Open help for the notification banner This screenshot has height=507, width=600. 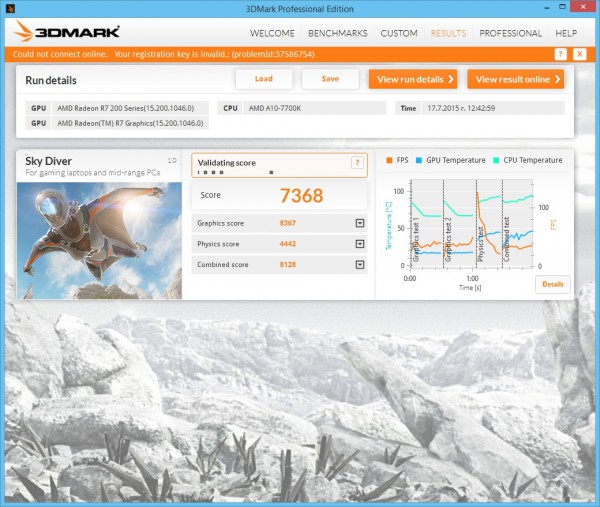[x=560, y=54]
